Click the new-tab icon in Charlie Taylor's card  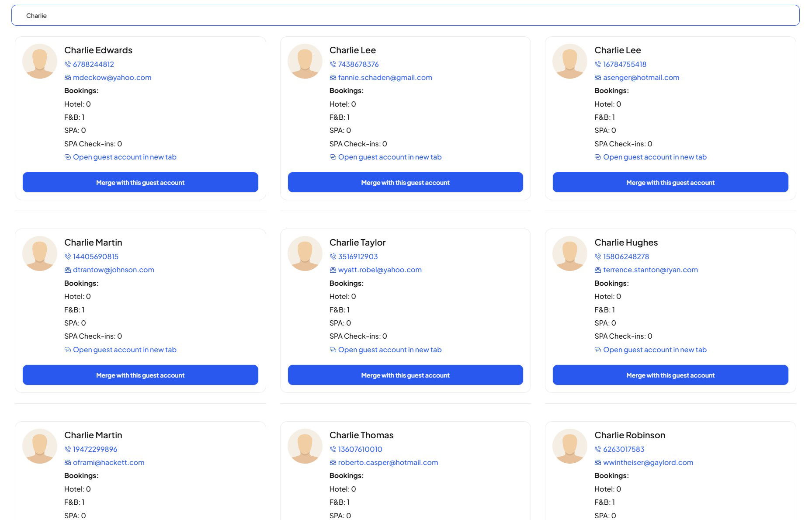coord(333,350)
